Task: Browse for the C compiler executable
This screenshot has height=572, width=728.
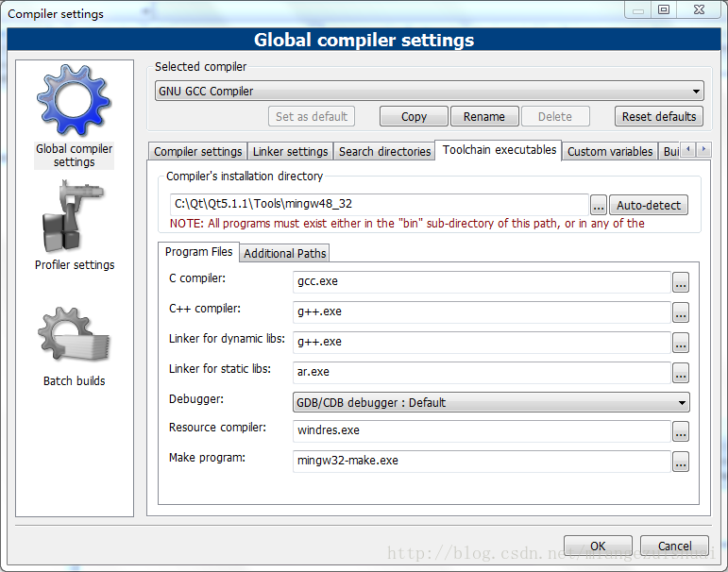Action: click(x=681, y=282)
